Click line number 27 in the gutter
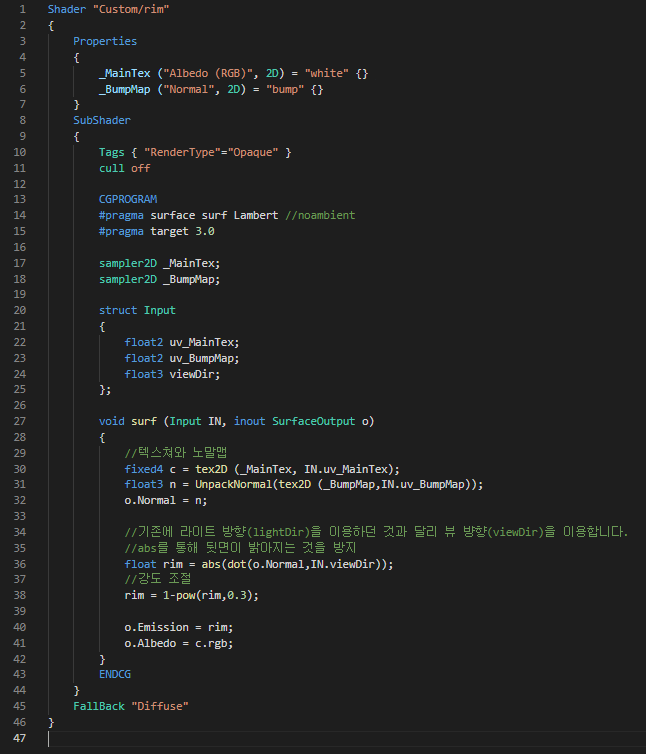The image size is (646, 754). pos(19,421)
